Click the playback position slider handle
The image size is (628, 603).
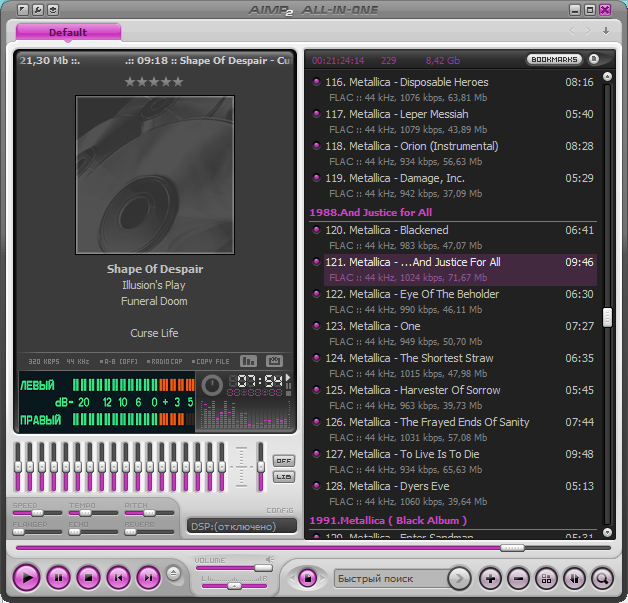pyautogui.click(x=512, y=548)
